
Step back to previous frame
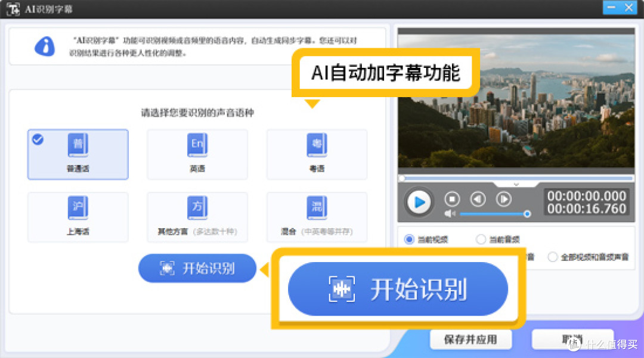478,200
